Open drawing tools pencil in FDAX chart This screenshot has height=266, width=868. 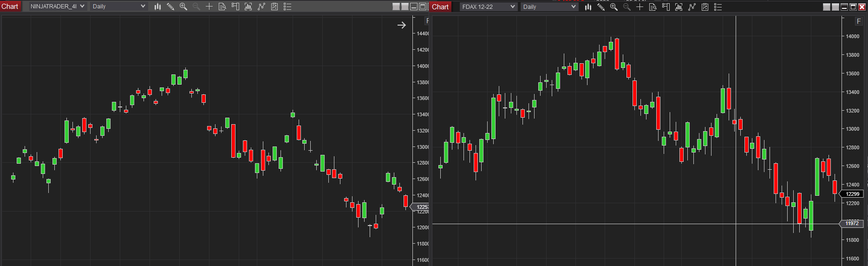click(x=601, y=7)
